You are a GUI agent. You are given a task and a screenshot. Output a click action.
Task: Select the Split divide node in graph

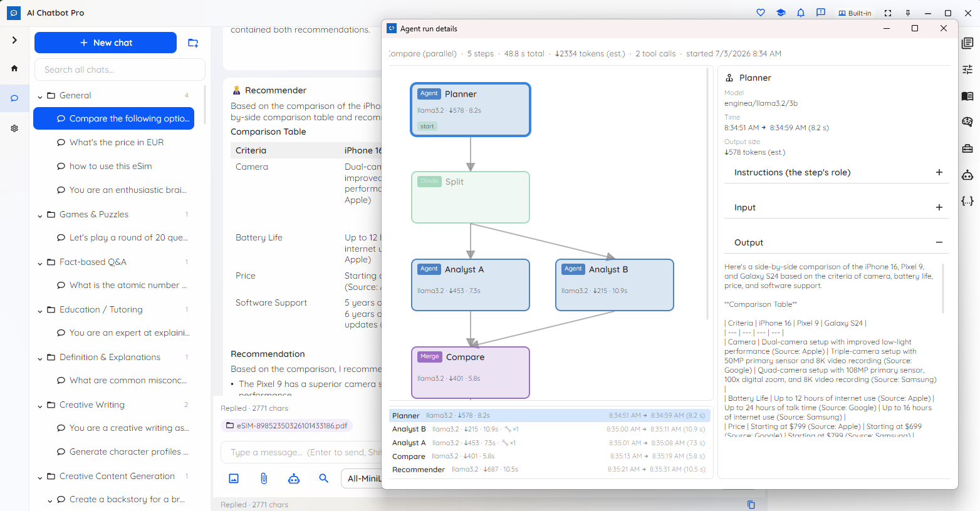click(471, 197)
